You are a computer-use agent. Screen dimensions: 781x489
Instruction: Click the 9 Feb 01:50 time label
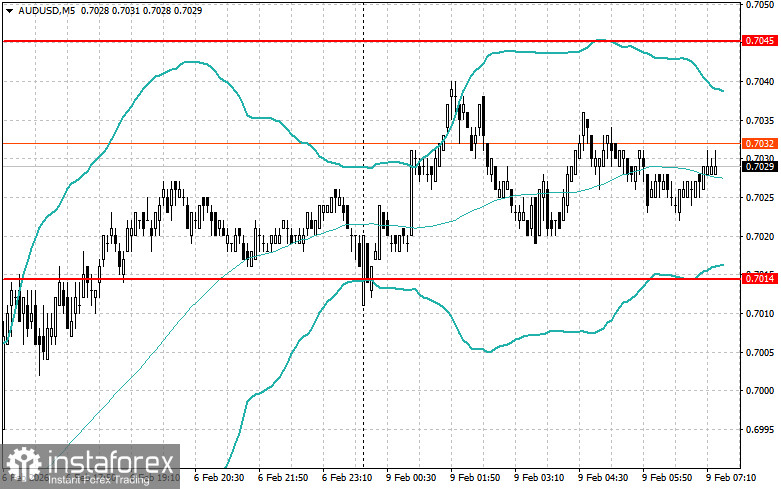pos(475,478)
